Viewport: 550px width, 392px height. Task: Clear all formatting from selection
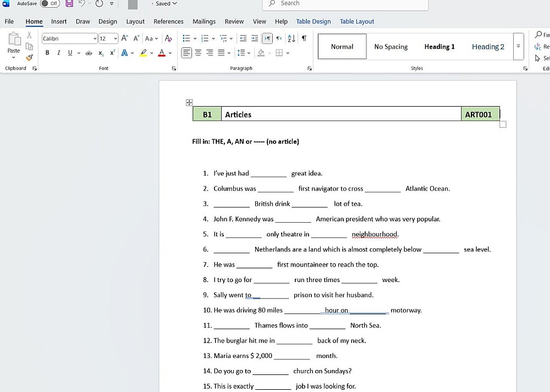coord(168,38)
